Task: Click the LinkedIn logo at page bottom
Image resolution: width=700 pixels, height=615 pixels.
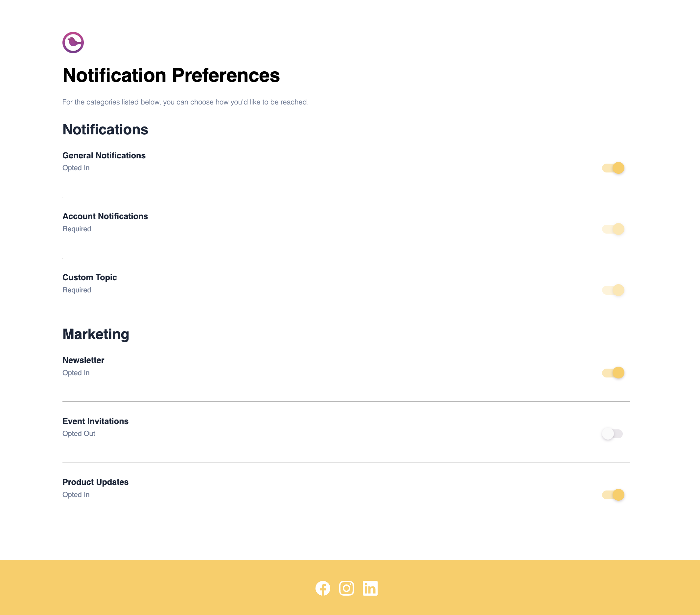Action: (x=370, y=588)
